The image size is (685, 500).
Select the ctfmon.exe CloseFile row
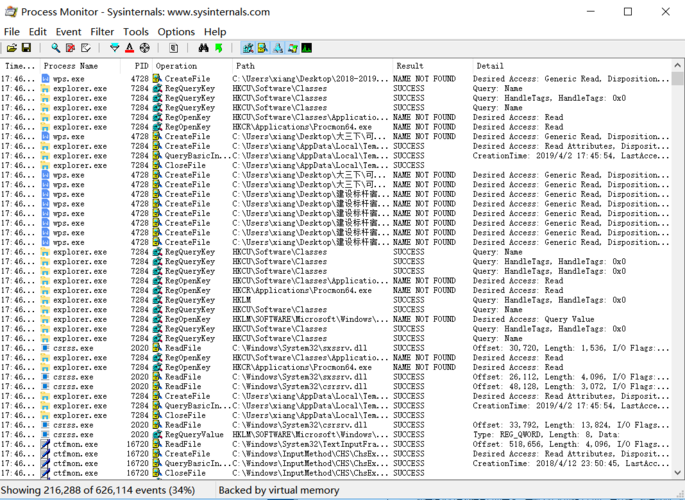pos(336,473)
